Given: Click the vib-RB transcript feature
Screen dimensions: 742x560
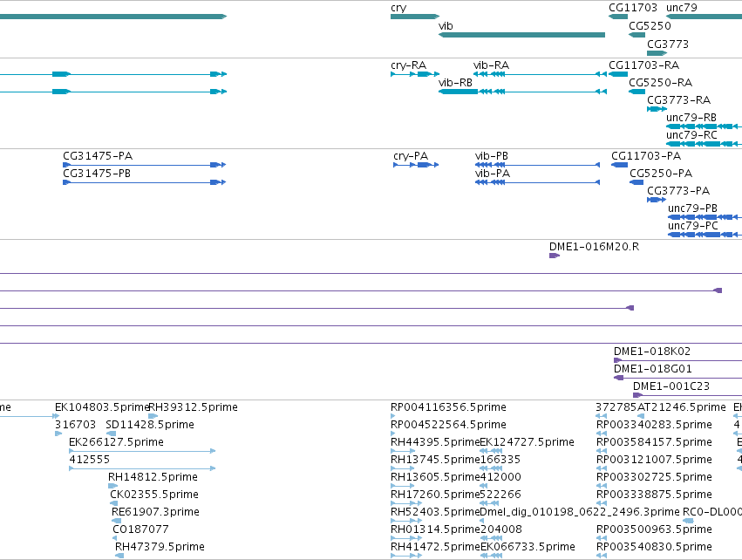Looking at the screenshot, I should point(522,92).
